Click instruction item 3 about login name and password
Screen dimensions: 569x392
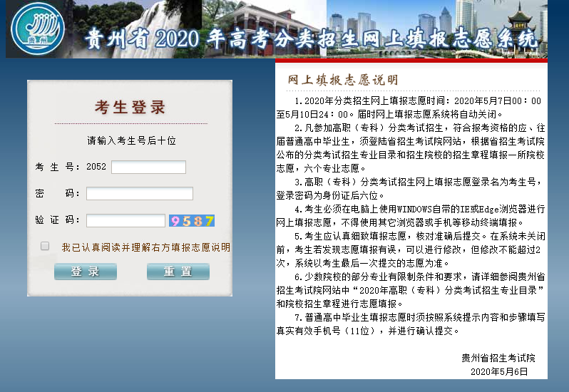[x=410, y=188]
